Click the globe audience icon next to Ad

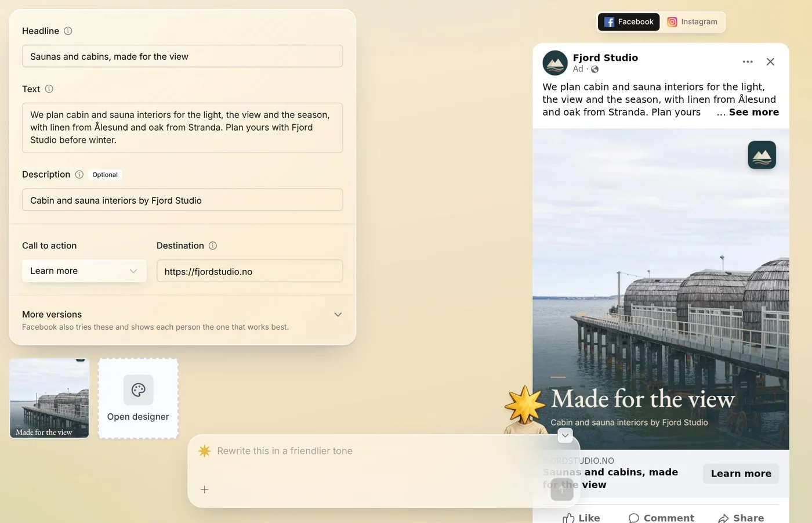click(x=594, y=69)
